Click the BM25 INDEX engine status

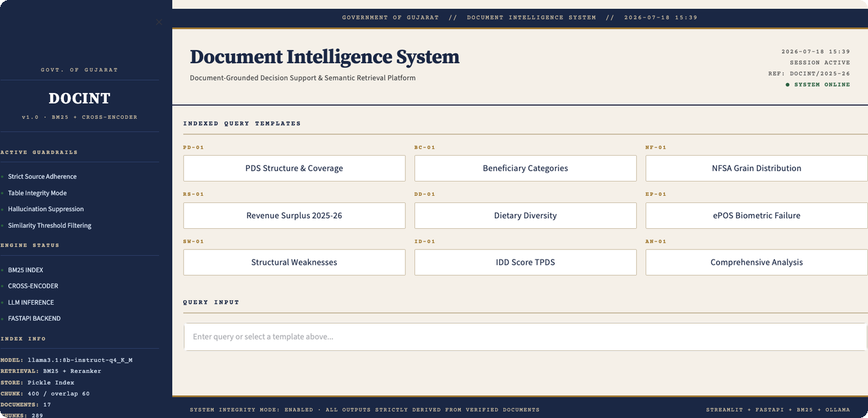25,270
